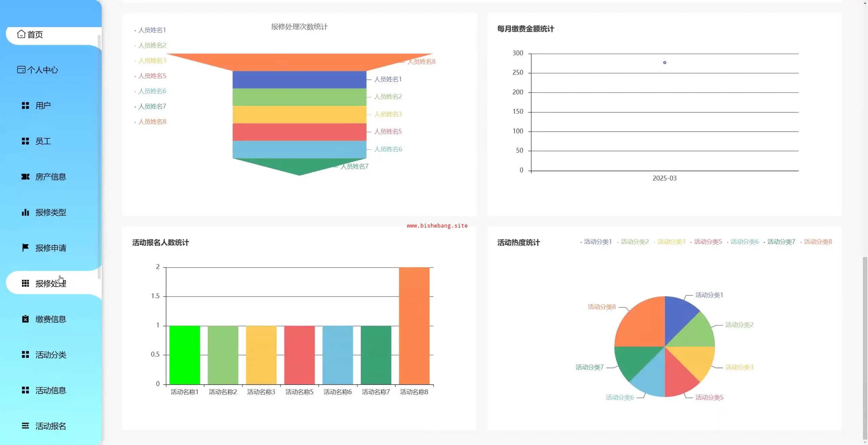Go to 活动分类 in the sidebar
The width and height of the screenshot is (868, 445).
point(51,355)
